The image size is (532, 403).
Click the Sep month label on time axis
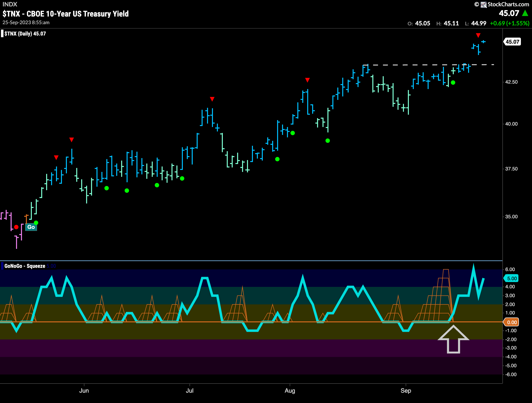point(406,391)
